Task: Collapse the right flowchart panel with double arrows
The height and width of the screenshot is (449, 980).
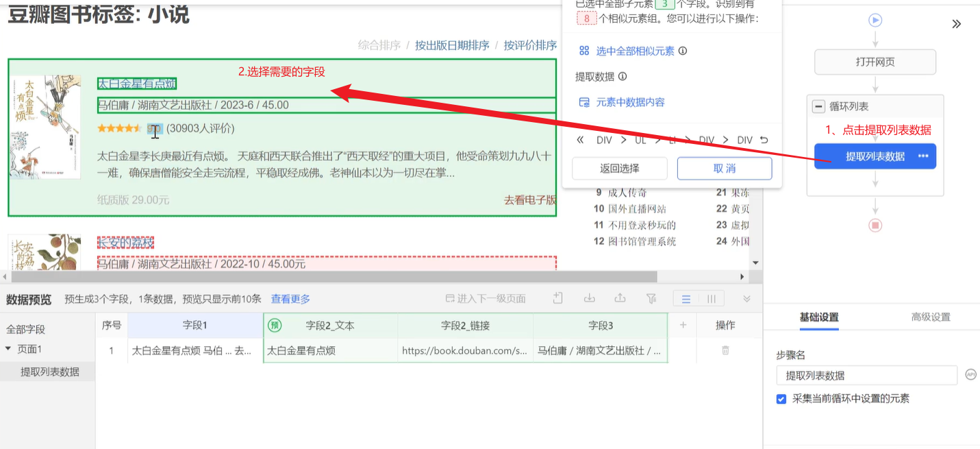Action: [957, 24]
